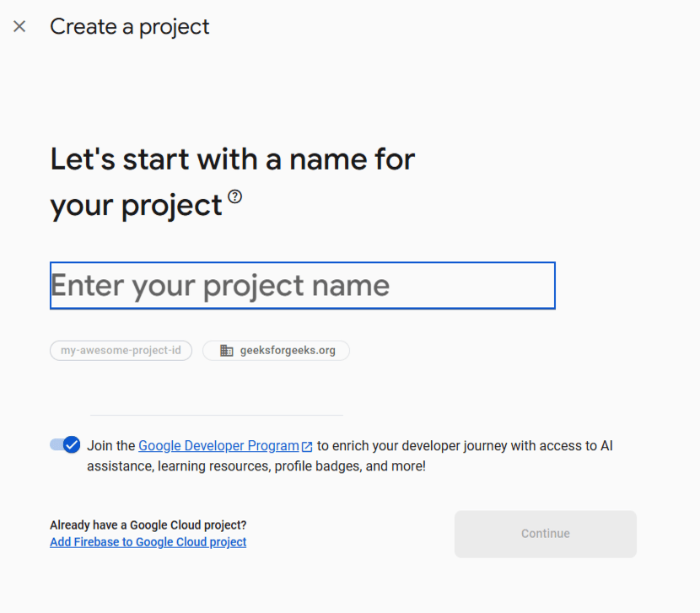Click the external link icon
The image size is (700, 613).
coord(307,447)
